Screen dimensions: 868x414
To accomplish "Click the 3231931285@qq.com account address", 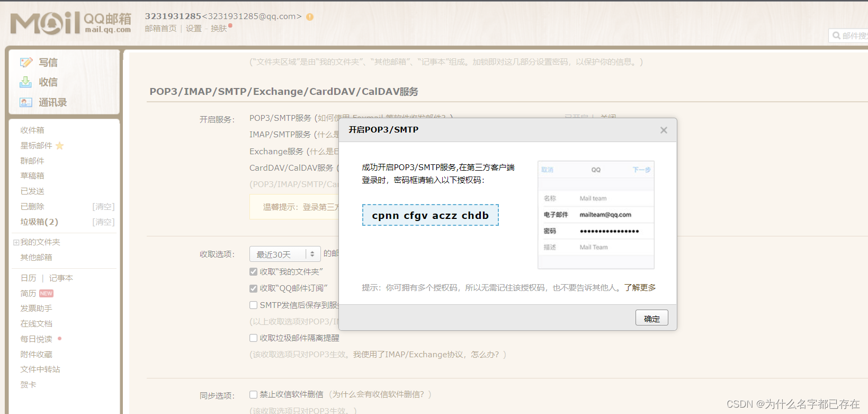I will click(252, 16).
